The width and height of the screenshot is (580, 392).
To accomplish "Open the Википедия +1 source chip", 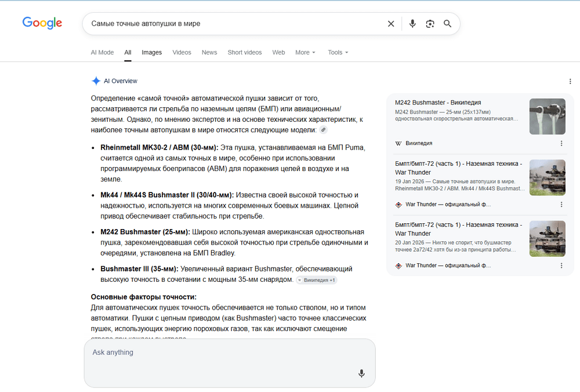I will [317, 280].
